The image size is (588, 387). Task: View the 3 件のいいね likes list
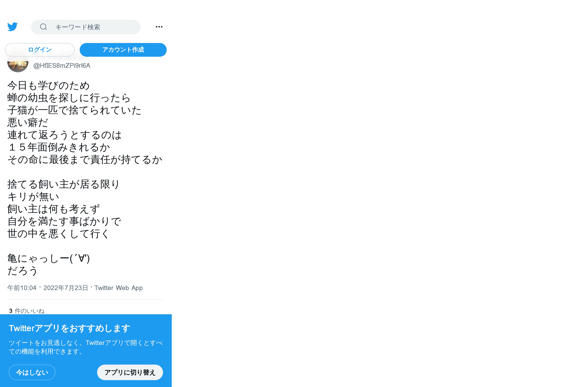(27, 311)
